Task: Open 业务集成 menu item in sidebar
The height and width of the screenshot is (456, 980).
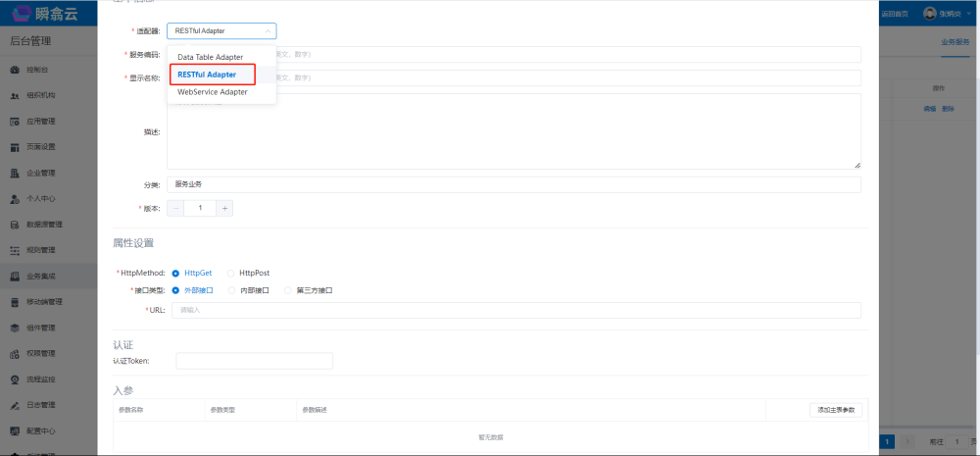Action: click(40, 277)
